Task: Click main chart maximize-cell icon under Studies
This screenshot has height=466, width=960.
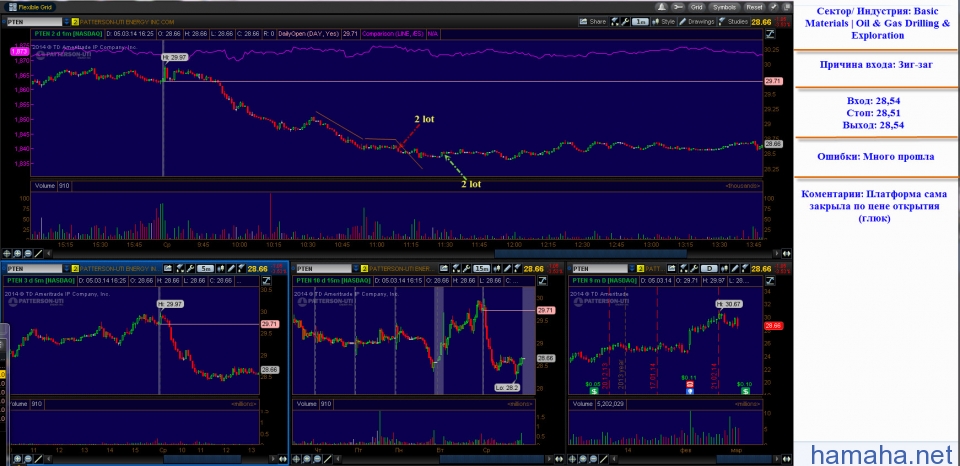Action: (x=770, y=34)
